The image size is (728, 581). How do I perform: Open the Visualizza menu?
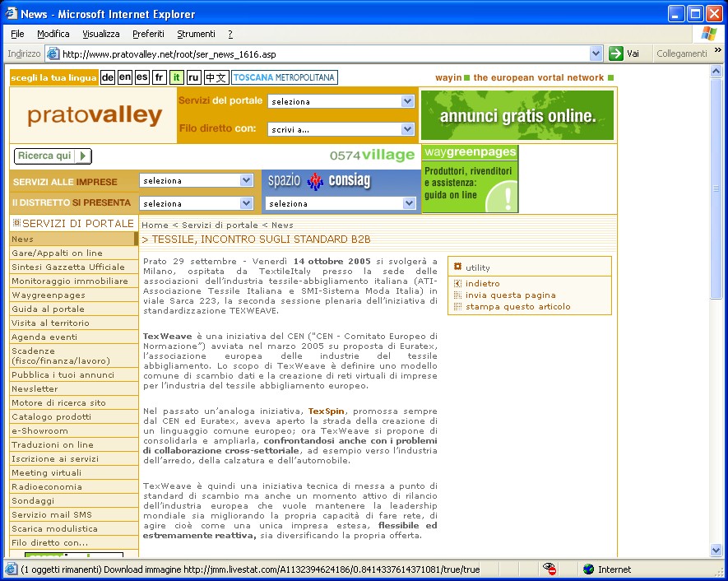100,34
